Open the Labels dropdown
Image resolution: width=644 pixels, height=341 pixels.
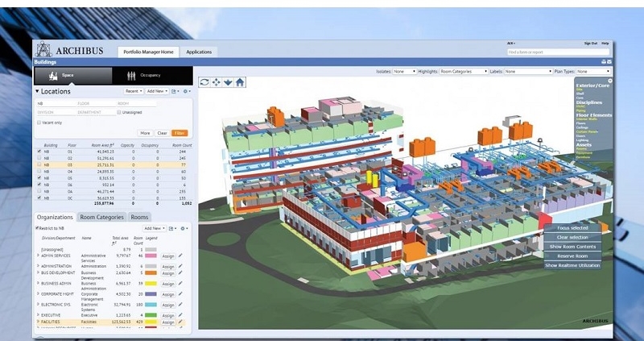pyautogui.click(x=528, y=72)
